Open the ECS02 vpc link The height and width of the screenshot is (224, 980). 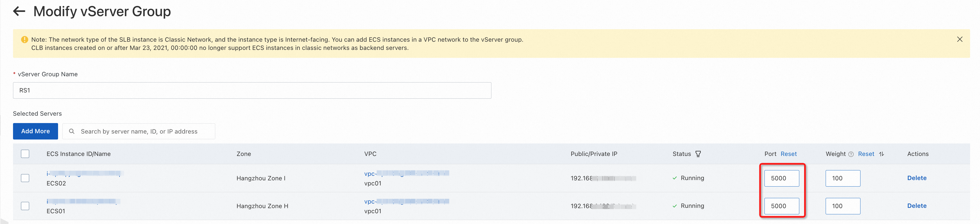click(406, 173)
